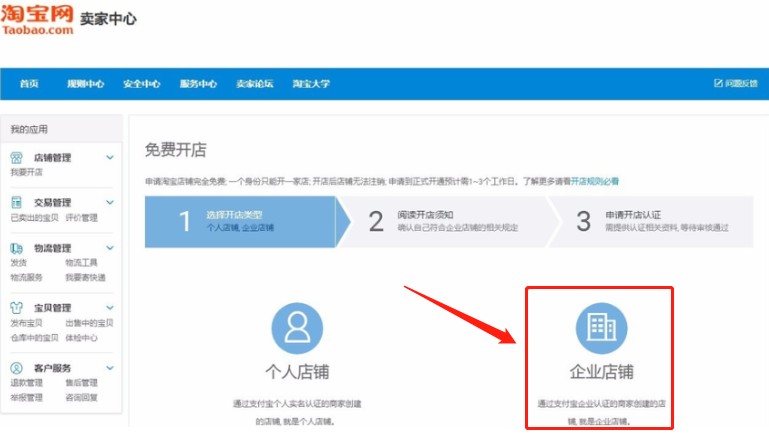Click the 卖家中心 header text
Viewport: 769px width, 438px height.
point(108,19)
